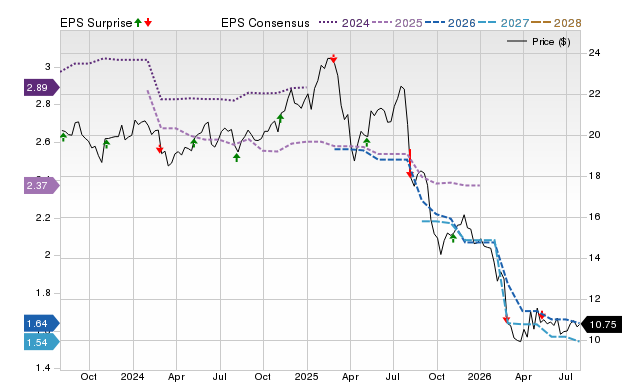
Task: Toggle the Price ($) legend entry
Action: click(539, 42)
